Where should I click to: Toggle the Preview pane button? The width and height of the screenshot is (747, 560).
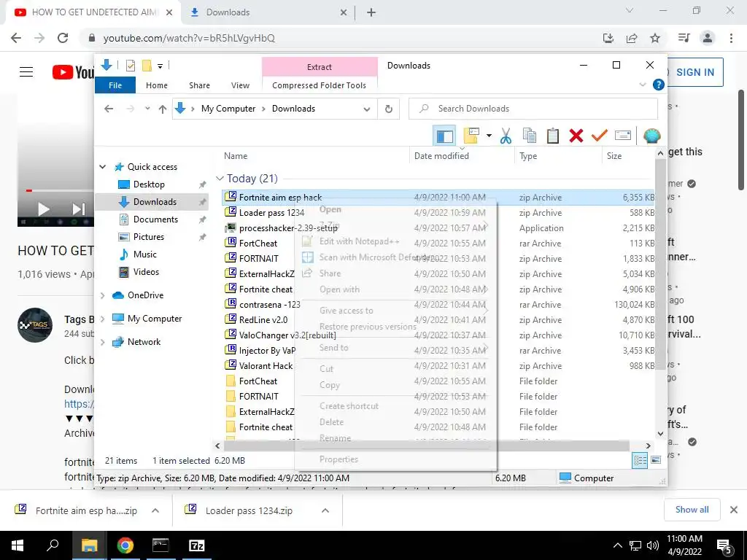(x=444, y=136)
